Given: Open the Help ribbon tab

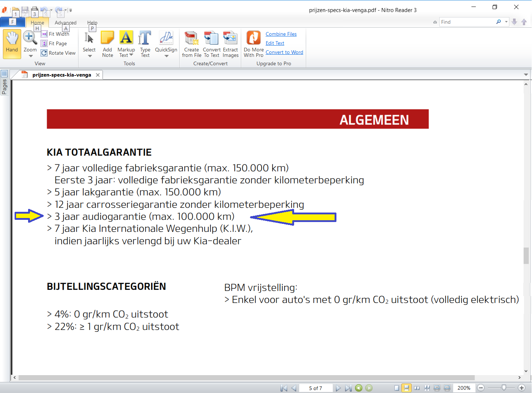Looking at the screenshot, I should [x=92, y=23].
